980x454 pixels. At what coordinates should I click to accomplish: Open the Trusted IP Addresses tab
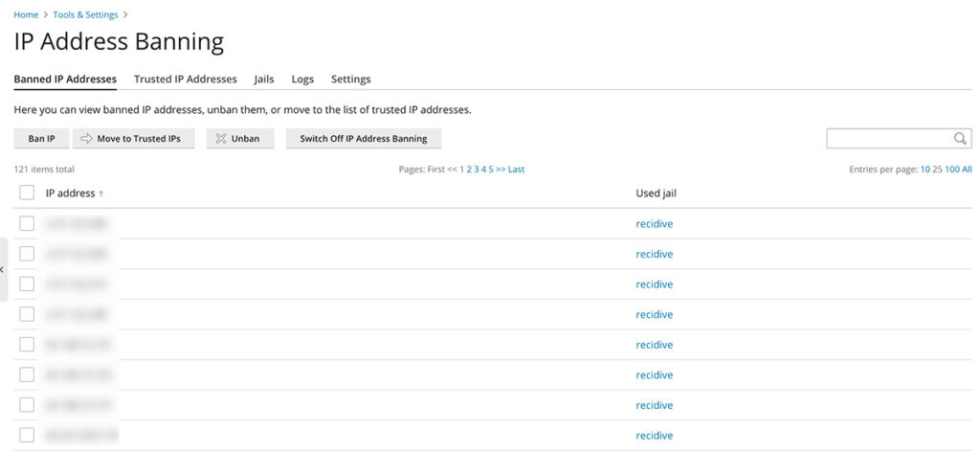coord(185,79)
